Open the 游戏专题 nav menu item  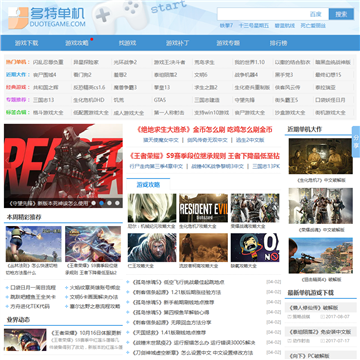[x=228, y=43]
